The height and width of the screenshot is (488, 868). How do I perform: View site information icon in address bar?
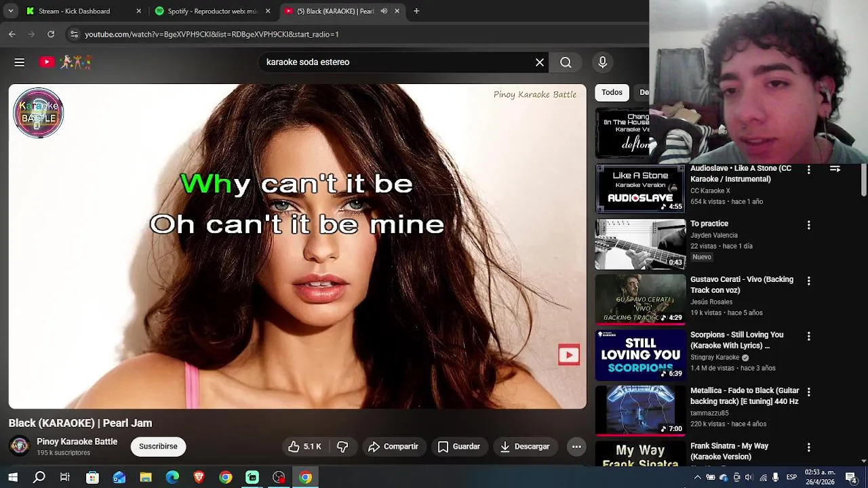(74, 34)
